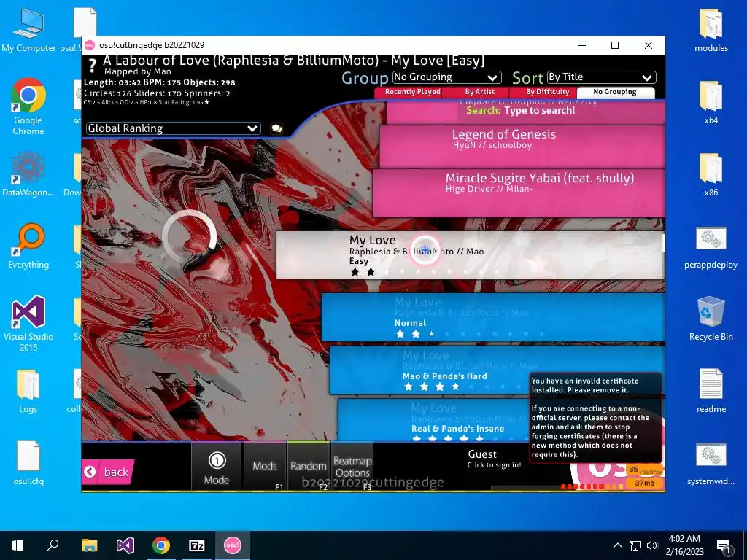Click the 37ms latency indicator
Screen dimensions: 747x560
tap(644, 483)
